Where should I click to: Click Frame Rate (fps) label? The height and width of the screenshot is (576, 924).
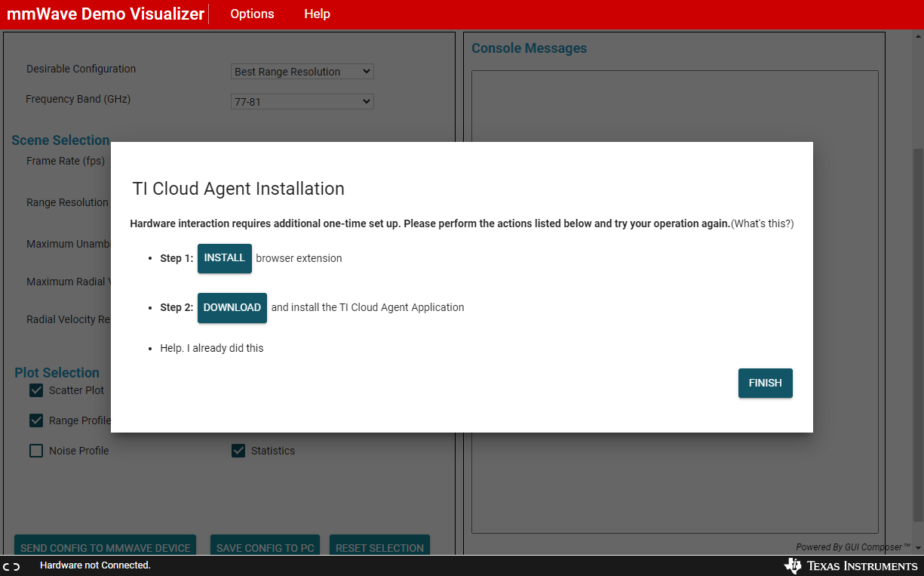tap(66, 161)
